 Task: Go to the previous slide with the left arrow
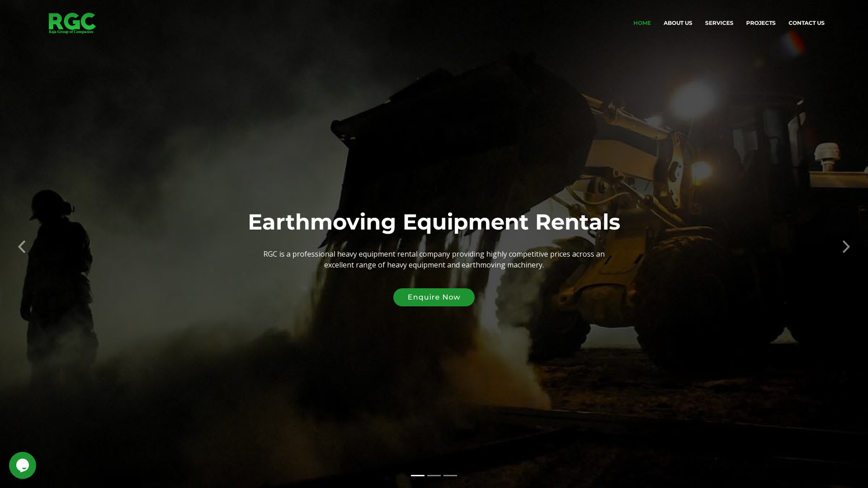click(x=22, y=247)
